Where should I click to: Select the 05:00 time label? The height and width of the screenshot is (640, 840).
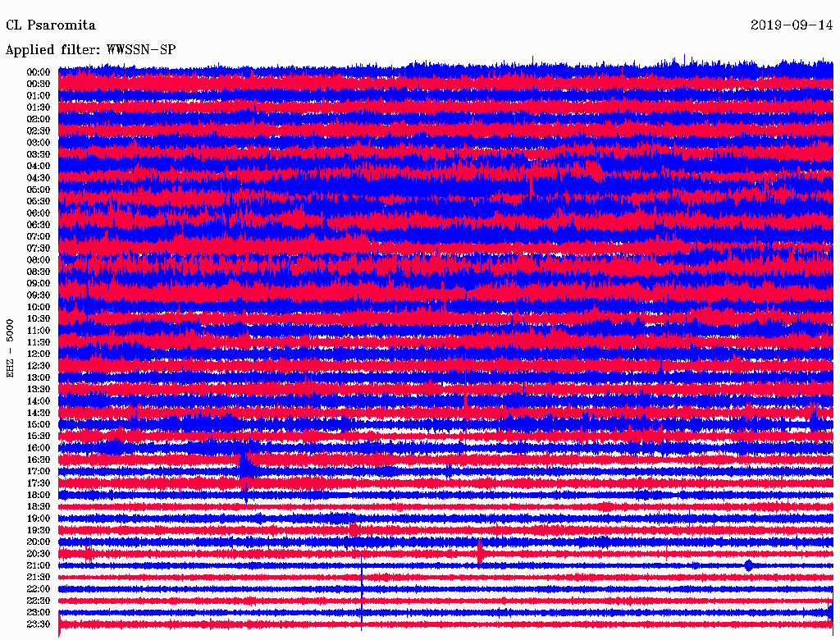[39, 190]
